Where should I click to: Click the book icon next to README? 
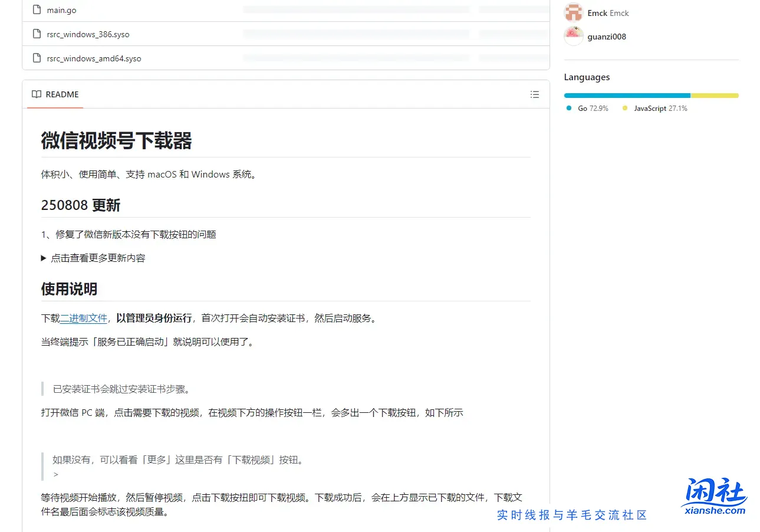(x=35, y=94)
